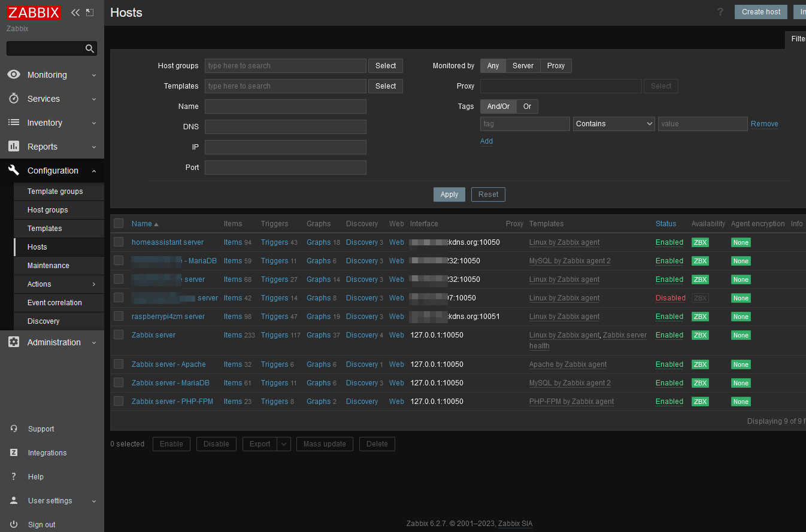Image resolution: width=806 pixels, height=532 pixels.
Task: Go to Maintenance in Configuration menu
Action: pyautogui.click(x=49, y=266)
